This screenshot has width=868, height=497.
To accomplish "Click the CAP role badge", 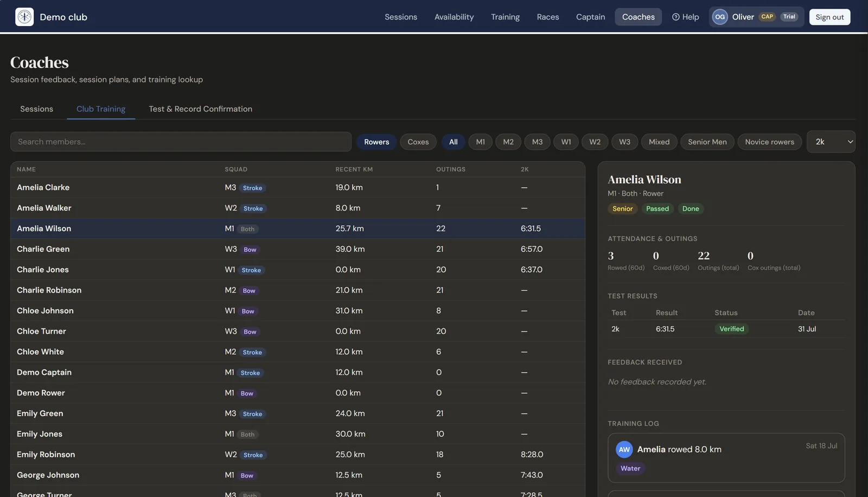I will coord(767,17).
